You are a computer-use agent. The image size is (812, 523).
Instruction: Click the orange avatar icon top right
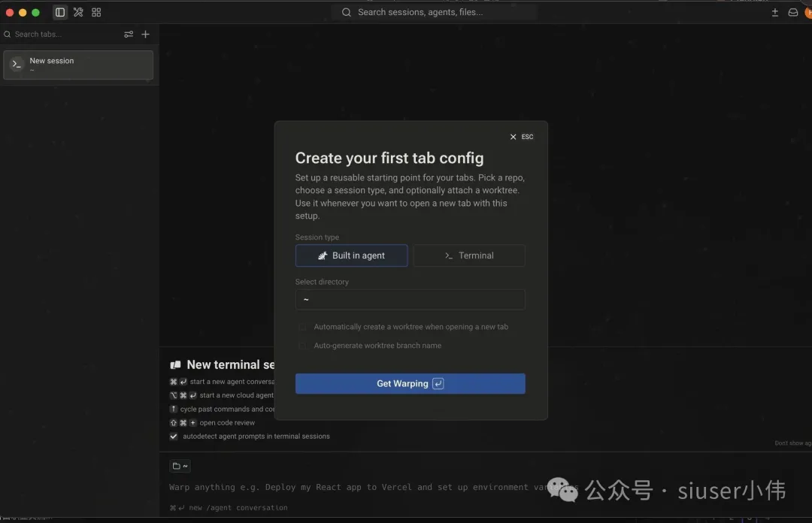tap(808, 13)
